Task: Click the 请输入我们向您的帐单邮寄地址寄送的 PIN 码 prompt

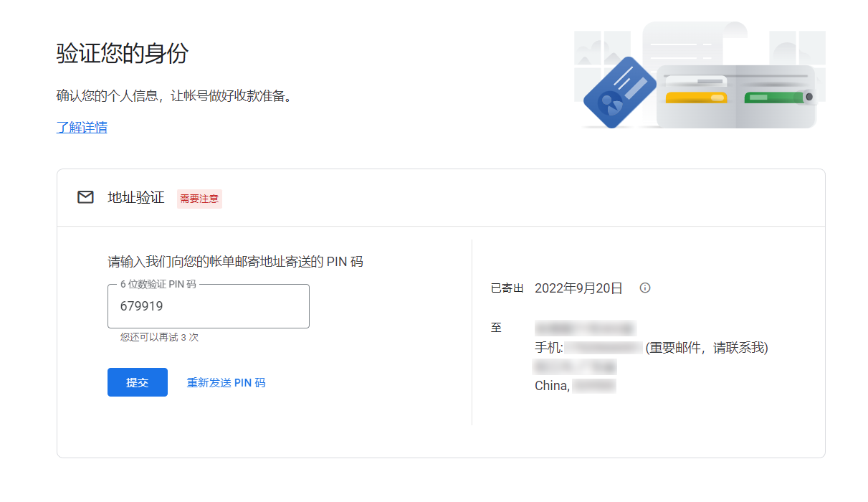Action: 235,262
